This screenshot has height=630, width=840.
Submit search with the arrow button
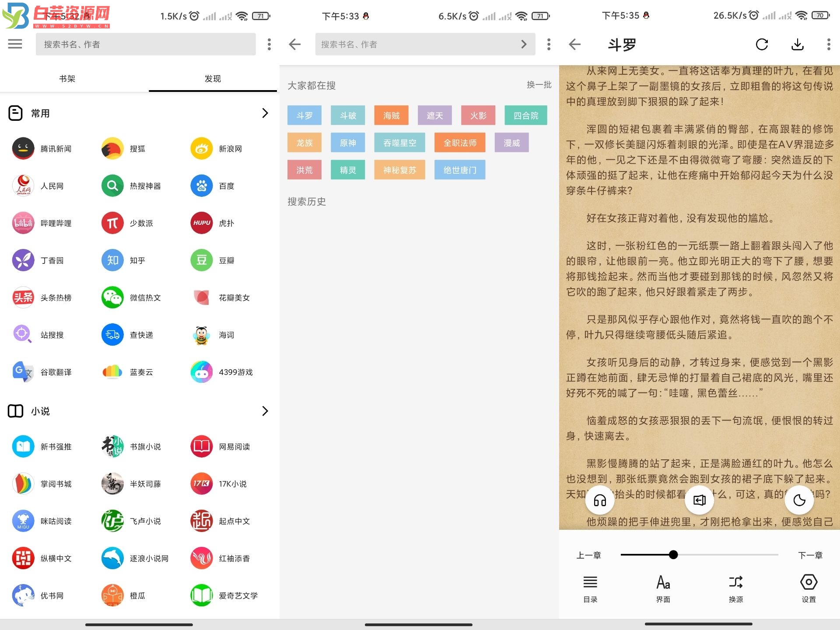pos(524,44)
